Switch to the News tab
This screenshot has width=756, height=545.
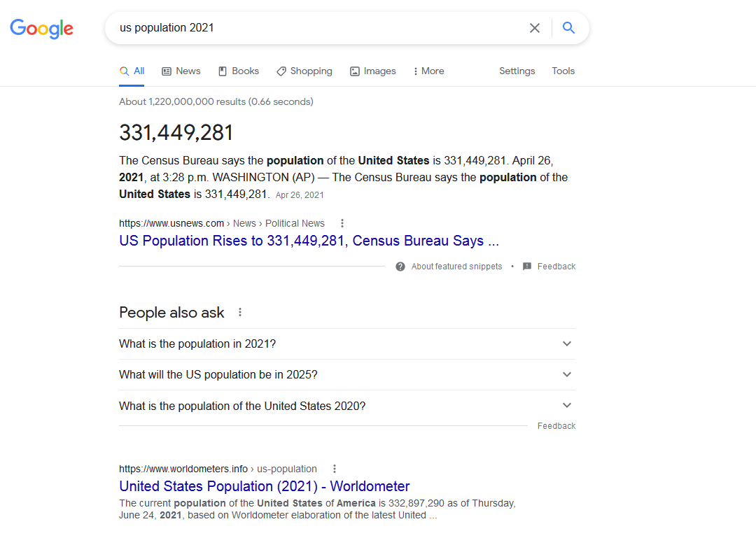pos(181,71)
